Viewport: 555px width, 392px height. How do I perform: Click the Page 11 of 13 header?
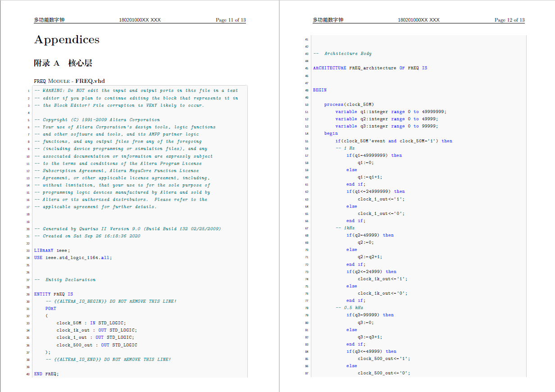point(231,20)
